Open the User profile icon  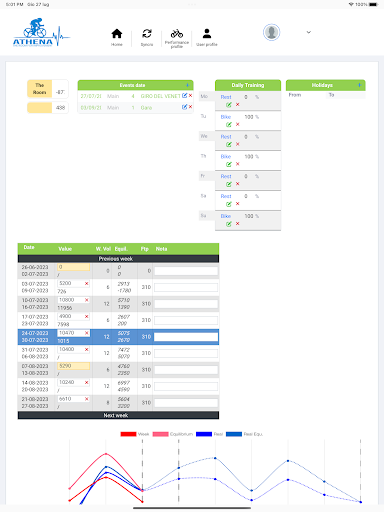pyautogui.click(x=207, y=33)
